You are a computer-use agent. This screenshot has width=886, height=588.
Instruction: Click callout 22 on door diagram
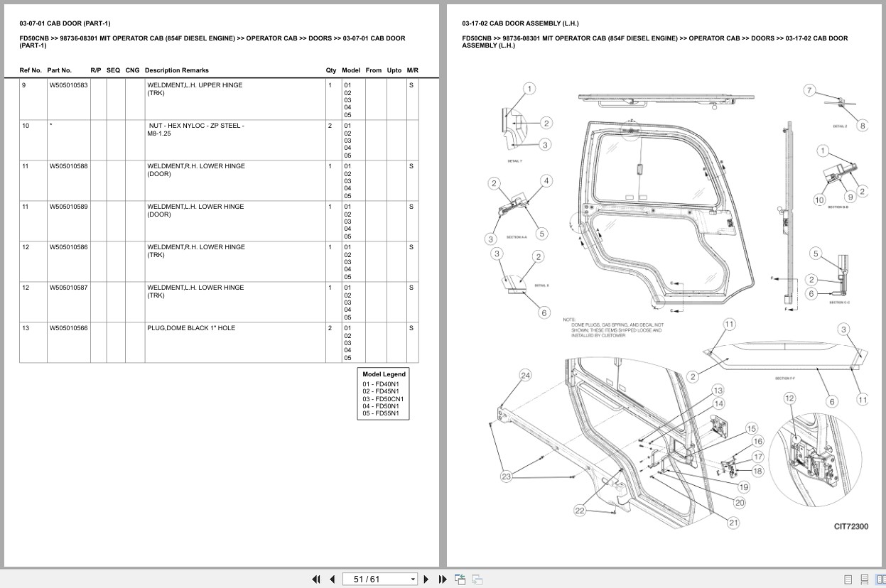click(580, 510)
